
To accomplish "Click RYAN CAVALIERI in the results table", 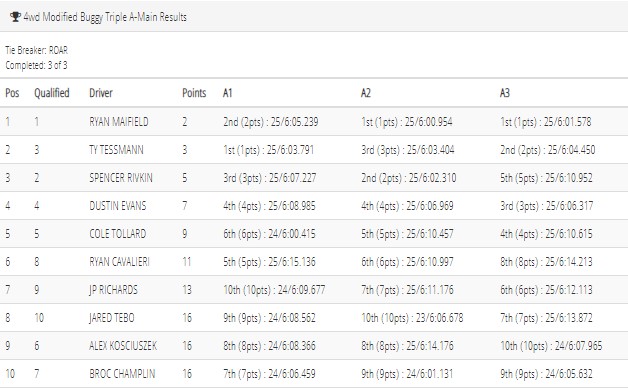I will pos(119,262).
